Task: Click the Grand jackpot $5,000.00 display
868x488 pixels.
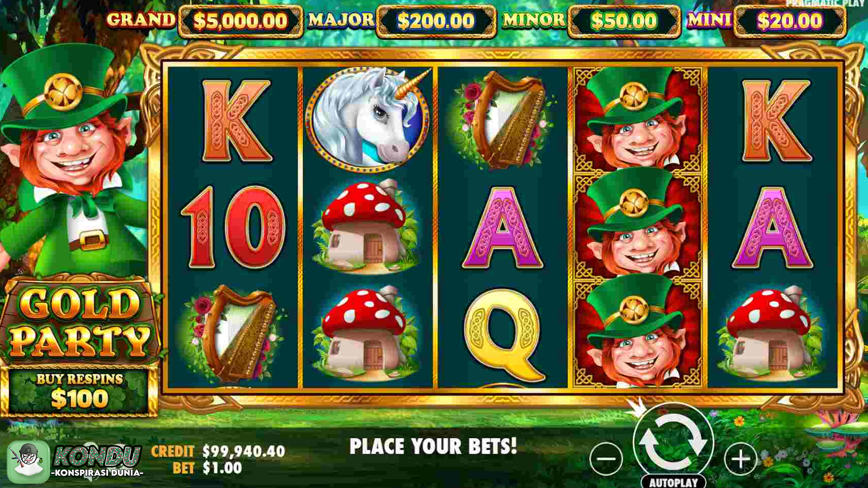Action: pos(241,21)
